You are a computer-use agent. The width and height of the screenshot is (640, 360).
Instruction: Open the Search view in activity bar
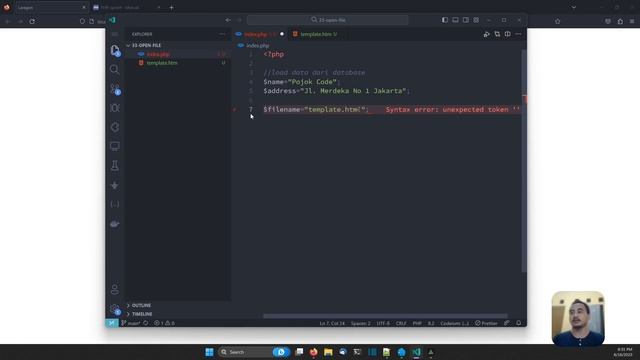pyautogui.click(x=115, y=69)
